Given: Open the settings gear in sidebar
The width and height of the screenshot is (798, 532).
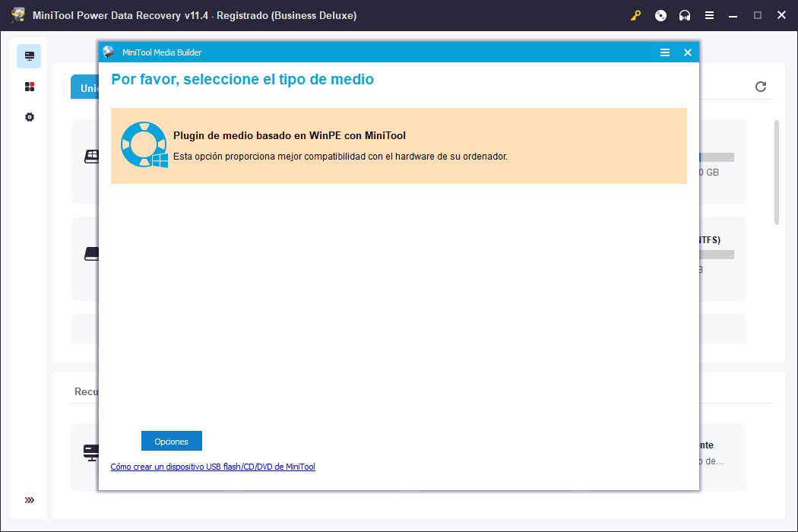Looking at the screenshot, I should (x=30, y=117).
